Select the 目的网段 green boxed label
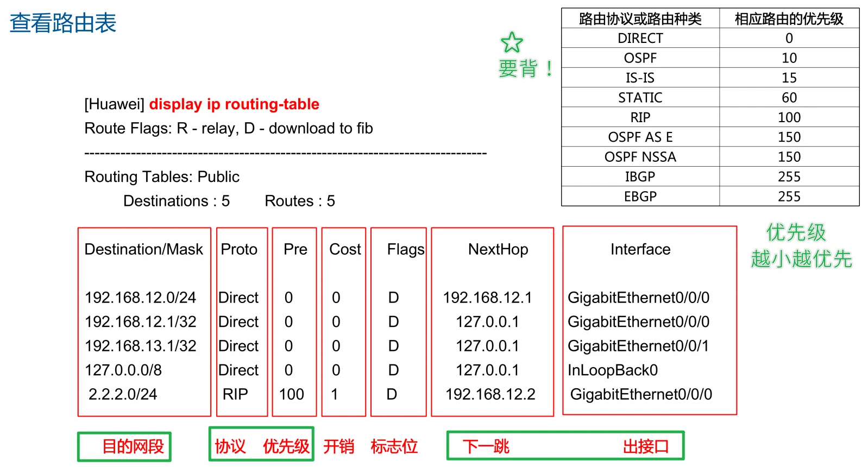The width and height of the screenshot is (868, 467). coord(133,446)
